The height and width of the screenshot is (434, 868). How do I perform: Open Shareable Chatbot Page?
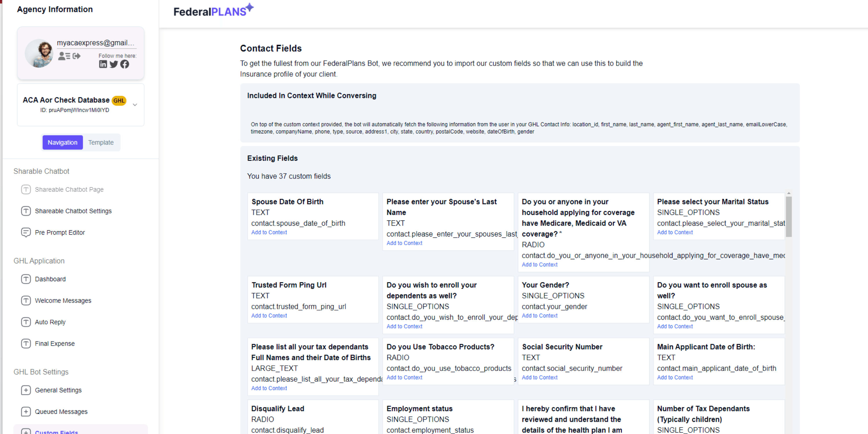coord(69,190)
